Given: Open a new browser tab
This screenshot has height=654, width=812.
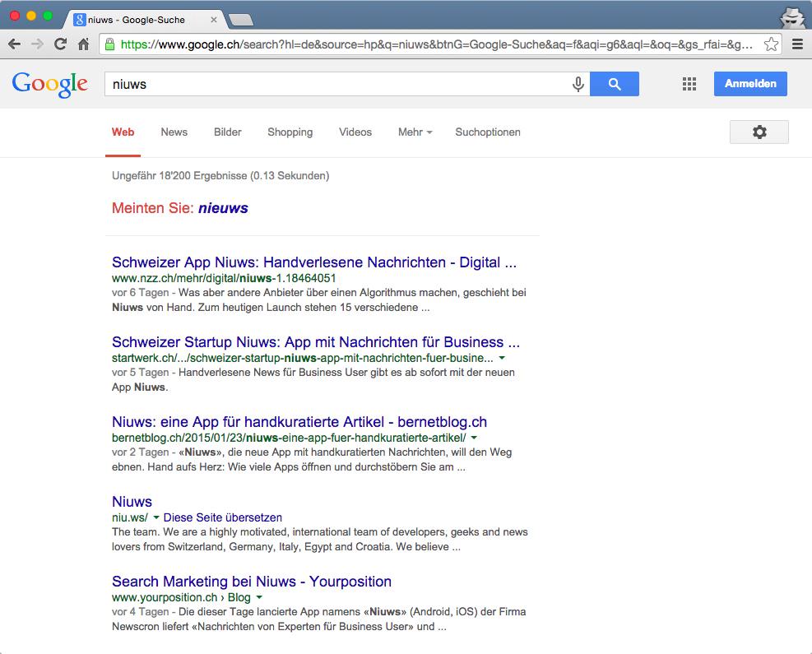Looking at the screenshot, I should pyautogui.click(x=241, y=20).
